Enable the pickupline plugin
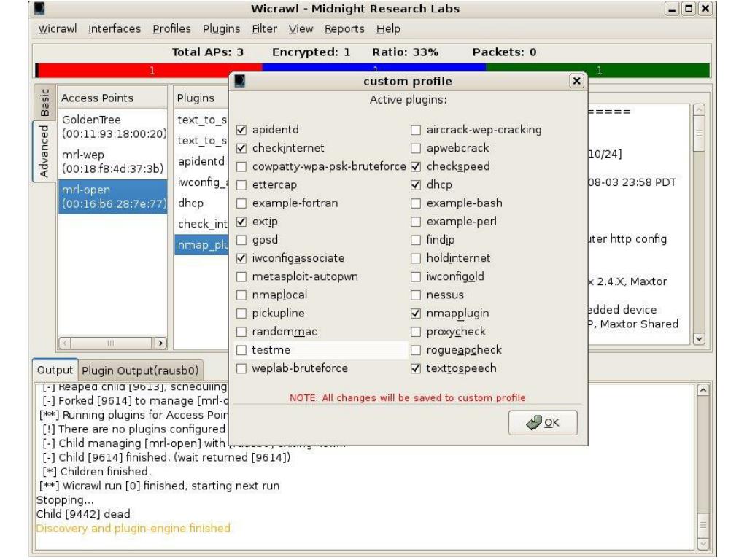The image size is (747, 560). 241,314
